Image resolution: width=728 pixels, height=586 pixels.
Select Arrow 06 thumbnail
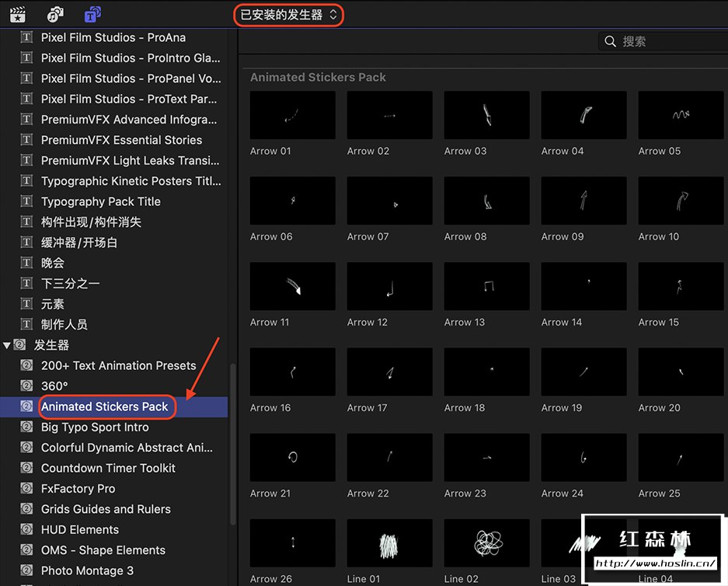(x=292, y=201)
